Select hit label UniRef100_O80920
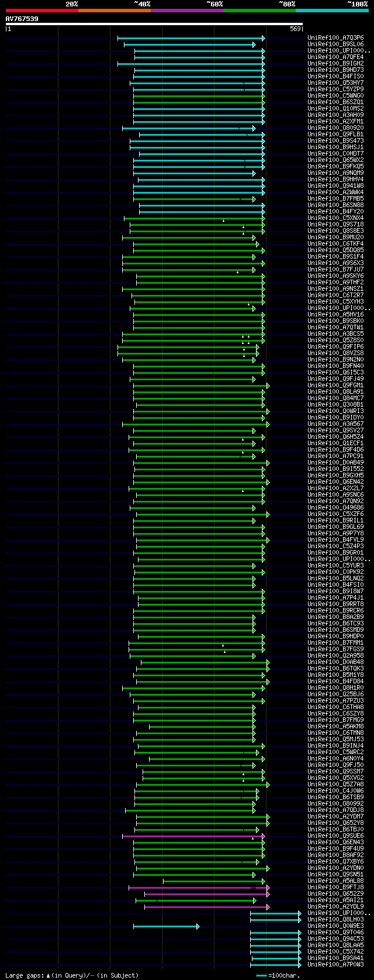This screenshot has height=980, width=374. [335, 128]
